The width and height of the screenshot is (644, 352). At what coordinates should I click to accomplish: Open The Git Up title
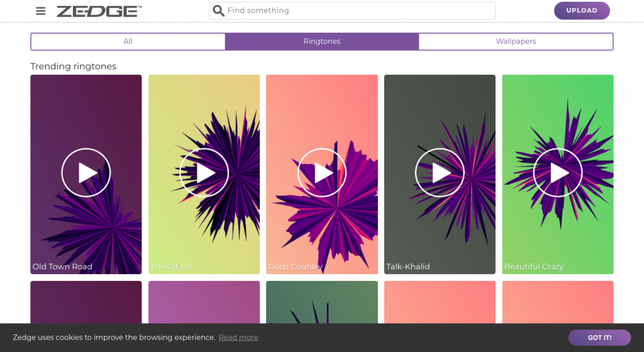point(171,267)
